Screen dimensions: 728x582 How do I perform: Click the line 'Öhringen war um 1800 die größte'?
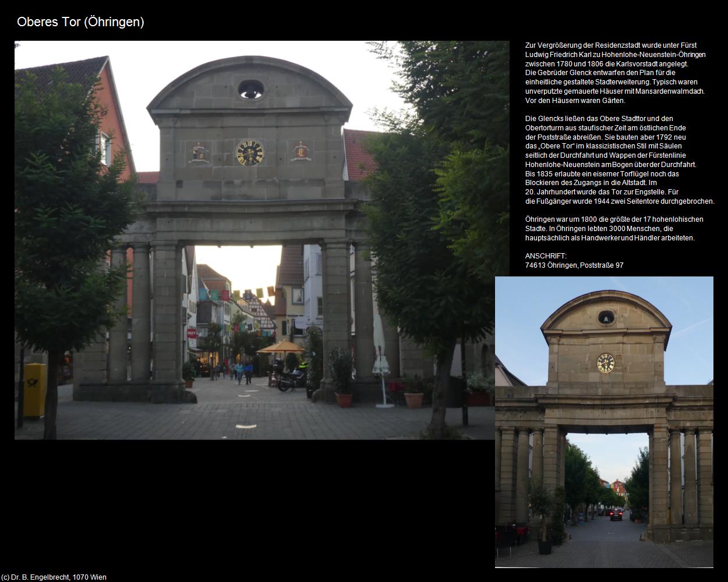[x=614, y=219]
